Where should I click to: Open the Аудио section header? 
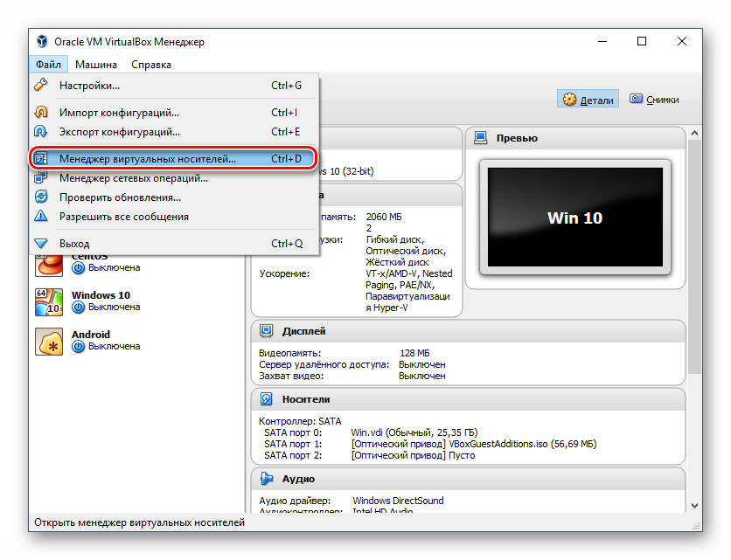468,479
